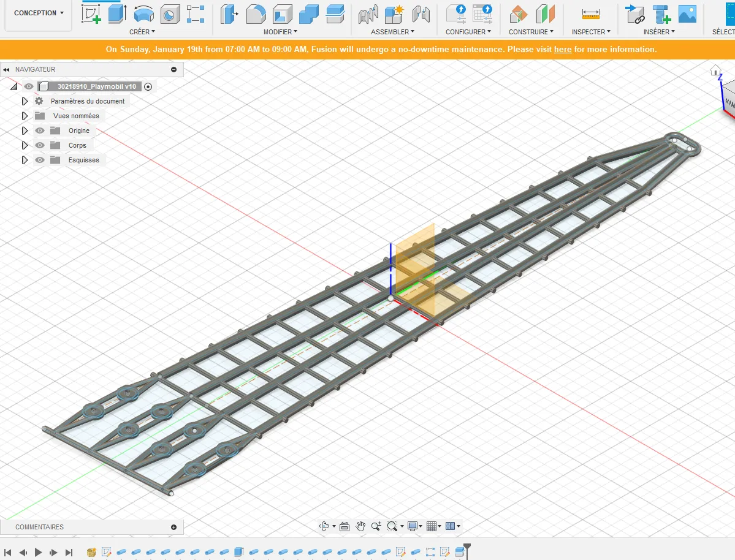Viewport: 735px width, 560px height.
Task: Click the Insert McMaster-Carr component icon
Action: tap(661, 14)
